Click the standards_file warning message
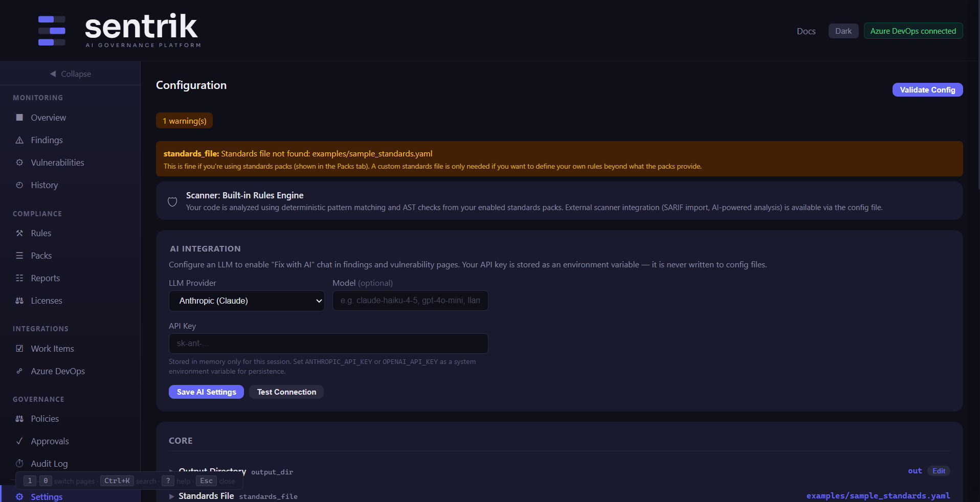 click(x=560, y=159)
